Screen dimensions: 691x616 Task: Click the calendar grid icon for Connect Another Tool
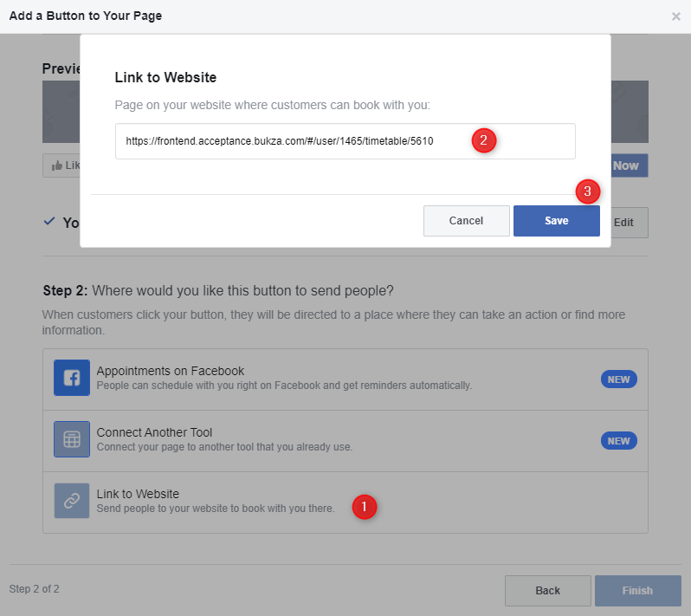click(72, 439)
